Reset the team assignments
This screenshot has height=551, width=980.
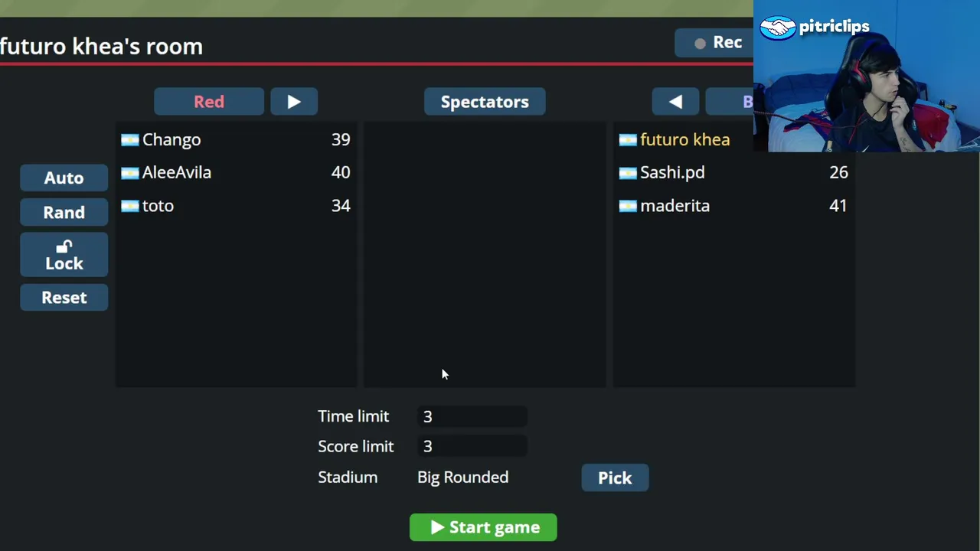tap(64, 298)
